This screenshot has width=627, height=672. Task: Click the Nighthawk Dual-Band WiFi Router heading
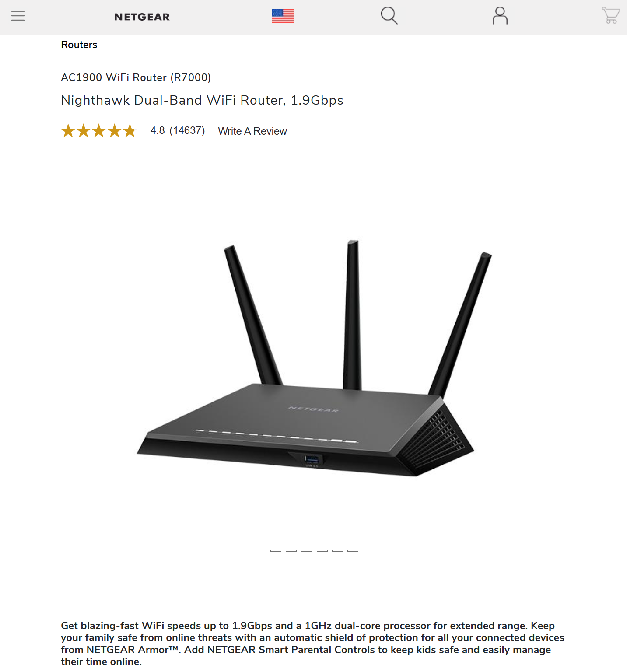tap(202, 100)
